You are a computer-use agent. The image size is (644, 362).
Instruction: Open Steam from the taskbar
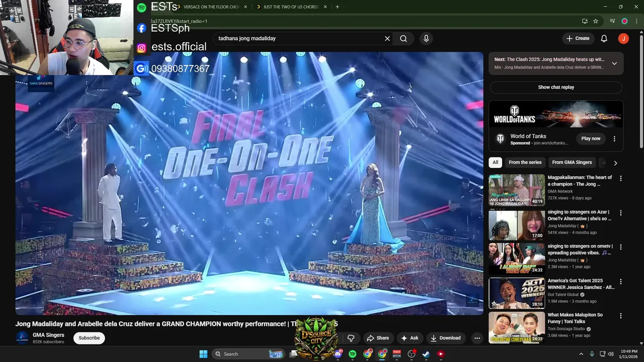[426, 354]
